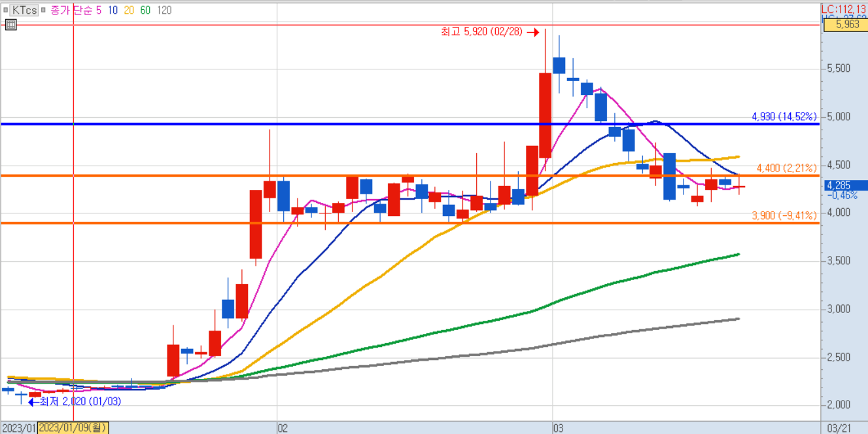Select the 종가 단순 moving average label
868x434 pixels.
71,10
